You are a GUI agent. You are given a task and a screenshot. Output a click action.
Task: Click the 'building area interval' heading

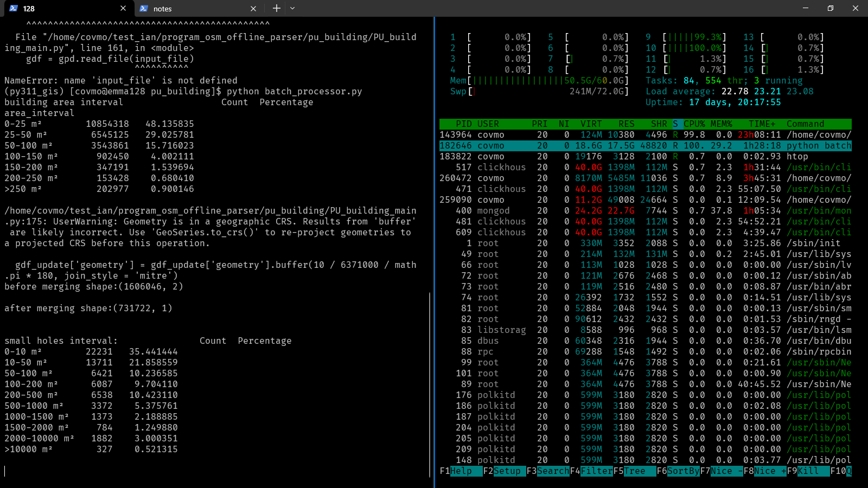point(64,102)
